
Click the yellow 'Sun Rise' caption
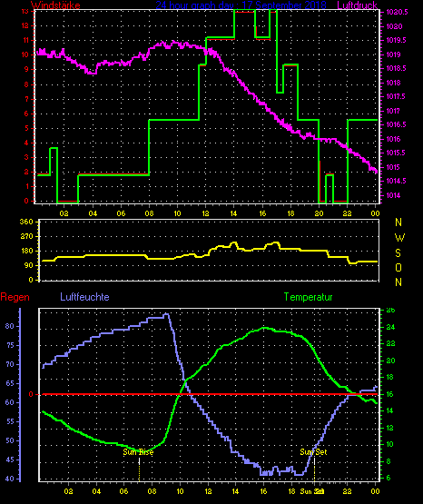[x=138, y=452]
